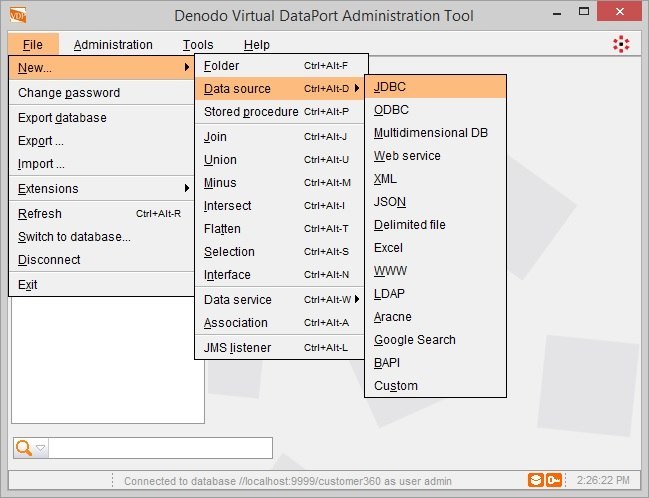Maximize the Administration Tool window
The width and height of the screenshot is (649, 498).
tap(584, 12)
